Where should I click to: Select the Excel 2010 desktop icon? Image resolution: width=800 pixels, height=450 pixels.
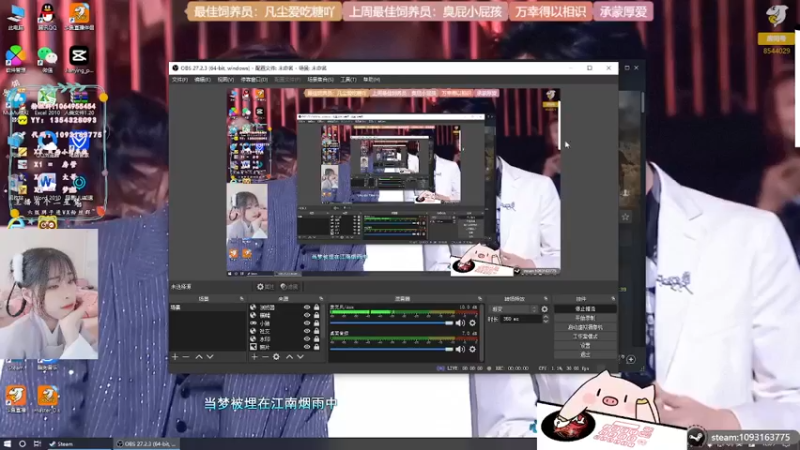pos(47,102)
